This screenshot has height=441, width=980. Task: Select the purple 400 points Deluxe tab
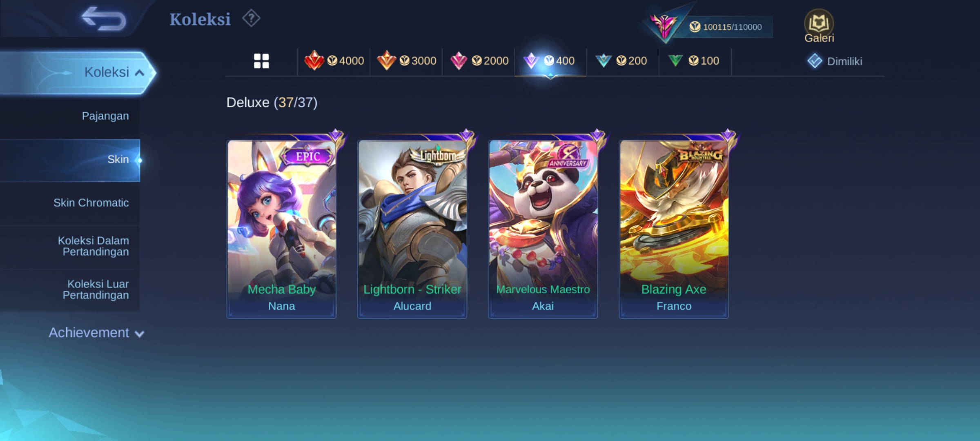[550, 61]
